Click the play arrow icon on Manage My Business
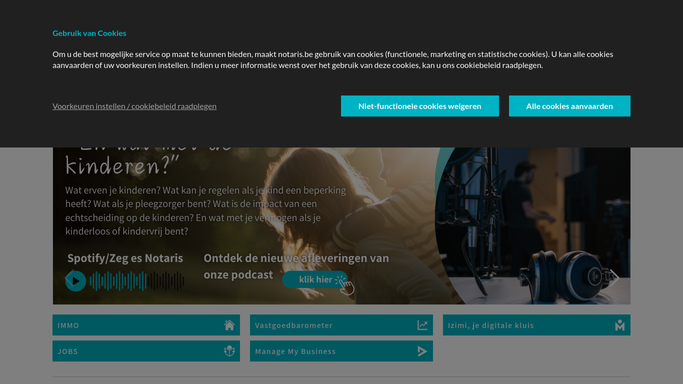 pos(422,351)
